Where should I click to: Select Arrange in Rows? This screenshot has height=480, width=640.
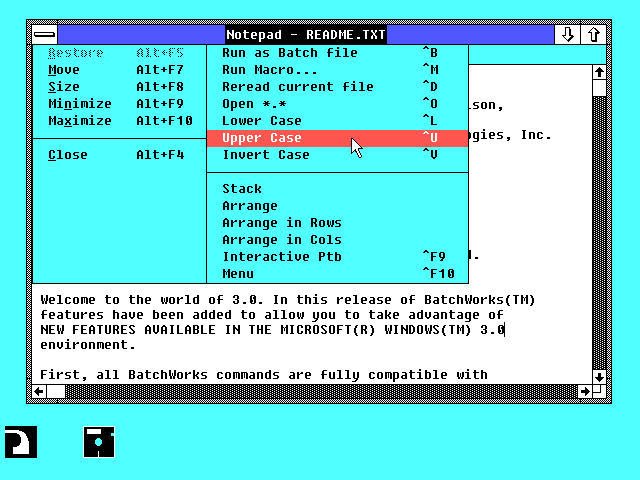(x=338, y=223)
